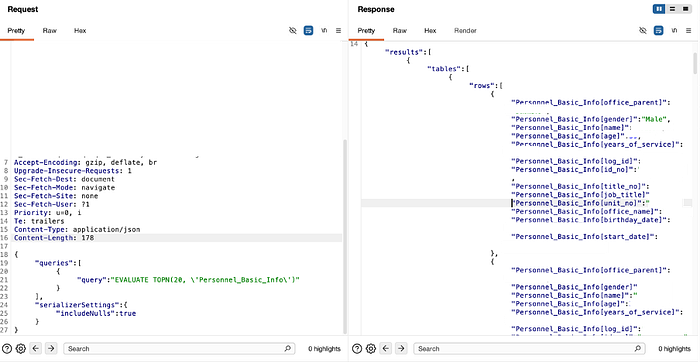Click magnifier icon in Request search box
Screen dimensions: 700x362
tap(288, 349)
